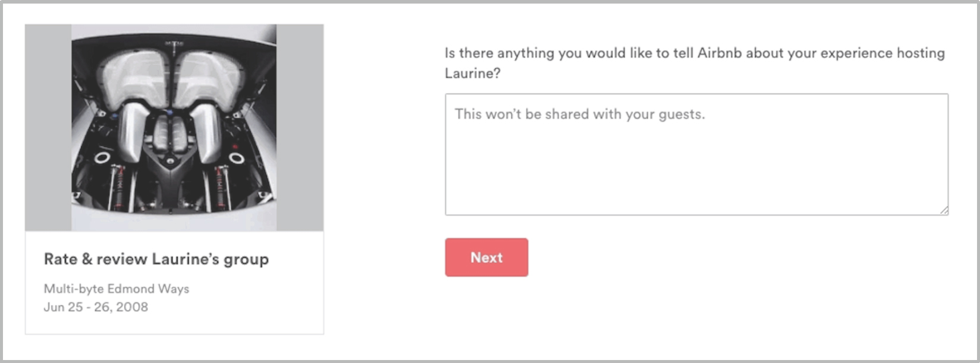Click the white card area below the dates
Screen dimensions: 980x363
(x=174, y=324)
